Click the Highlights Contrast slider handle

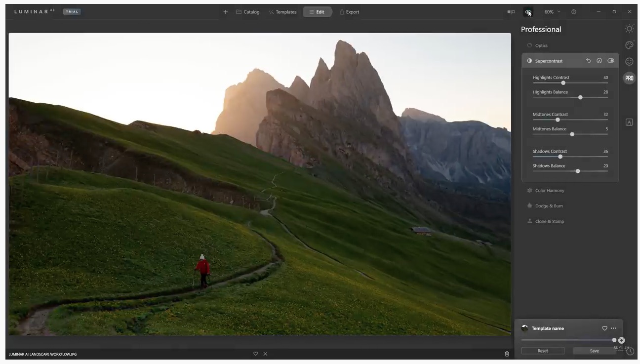point(563,83)
